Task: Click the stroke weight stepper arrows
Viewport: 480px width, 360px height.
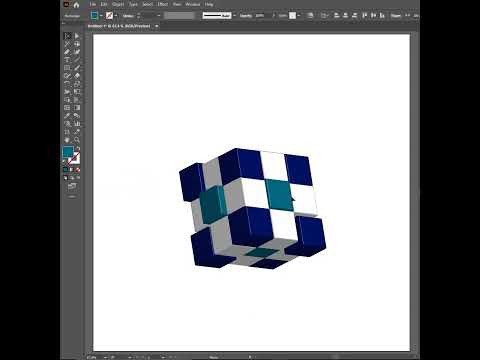Action: 138,16
